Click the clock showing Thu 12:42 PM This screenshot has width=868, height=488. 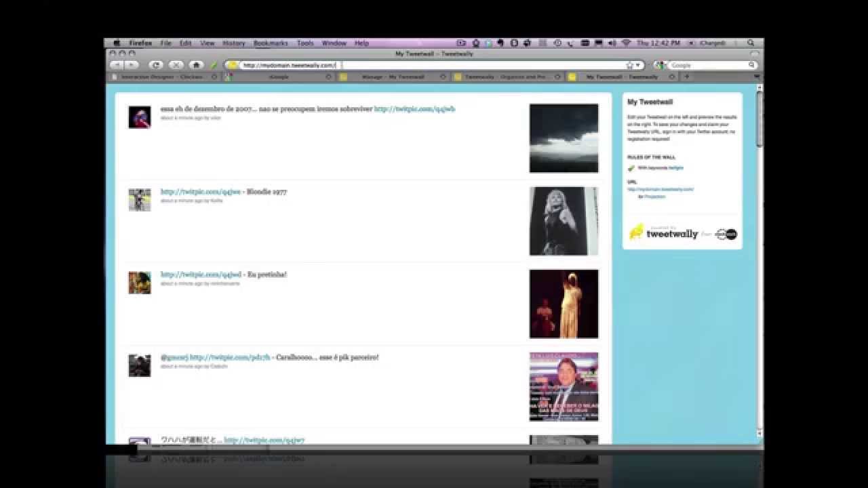658,43
